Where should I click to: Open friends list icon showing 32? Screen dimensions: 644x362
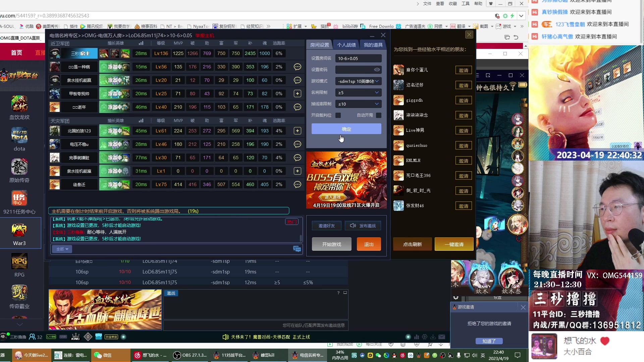click(36, 337)
